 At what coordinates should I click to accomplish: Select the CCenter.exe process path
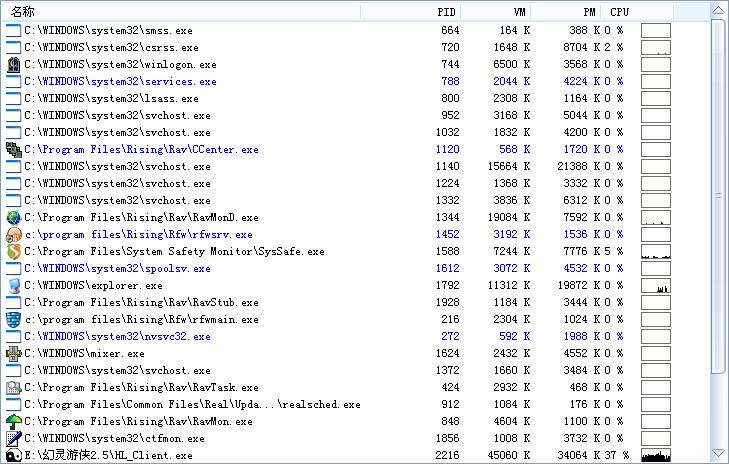pos(141,149)
